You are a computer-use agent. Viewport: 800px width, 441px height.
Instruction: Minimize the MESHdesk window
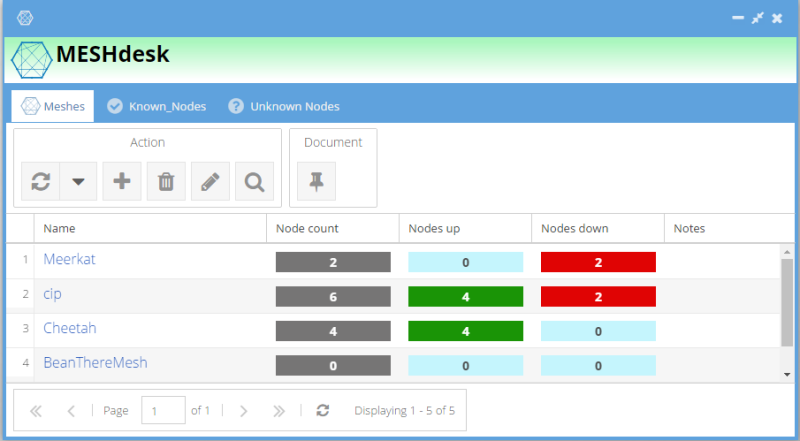click(x=738, y=18)
